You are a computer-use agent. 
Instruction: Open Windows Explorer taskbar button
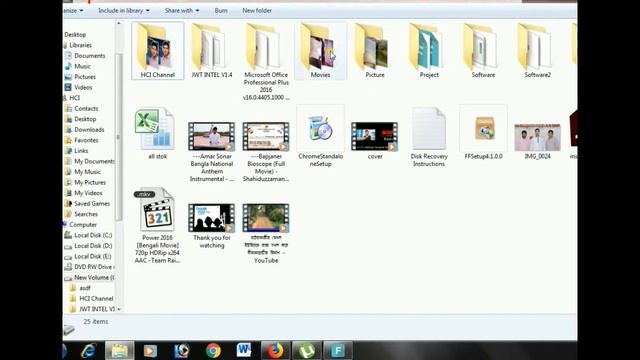119,351
